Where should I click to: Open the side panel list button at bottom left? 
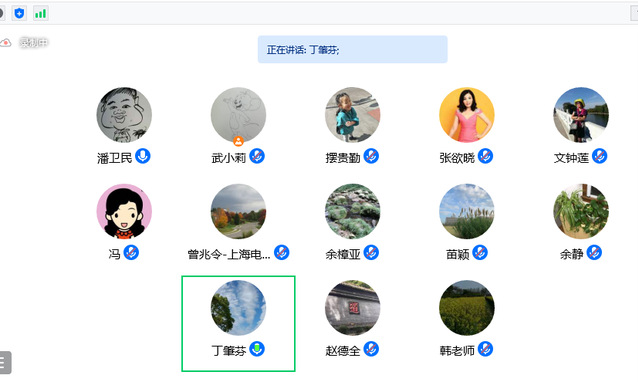coord(4,362)
